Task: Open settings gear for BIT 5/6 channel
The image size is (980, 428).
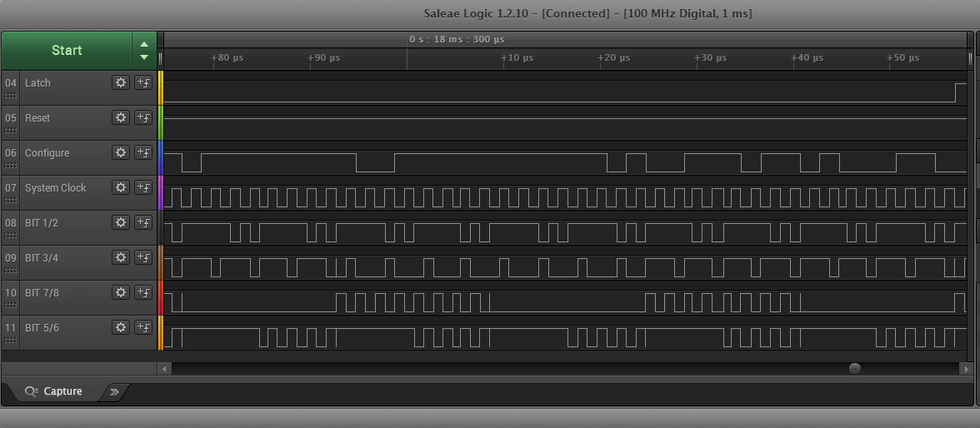Action: (121, 327)
